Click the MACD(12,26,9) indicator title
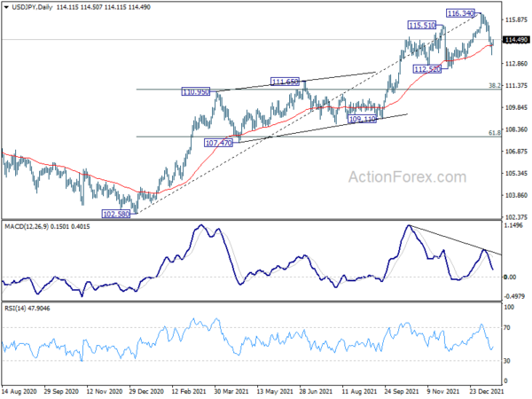Image resolution: width=532 pixels, height=399 pixels. tap(27, 226)
